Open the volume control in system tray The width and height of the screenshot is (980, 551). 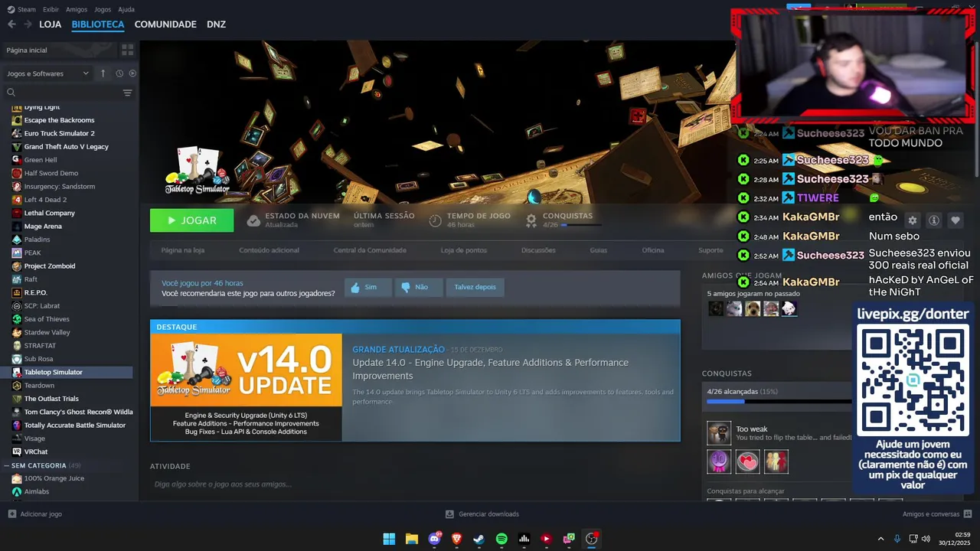[926, 539]
